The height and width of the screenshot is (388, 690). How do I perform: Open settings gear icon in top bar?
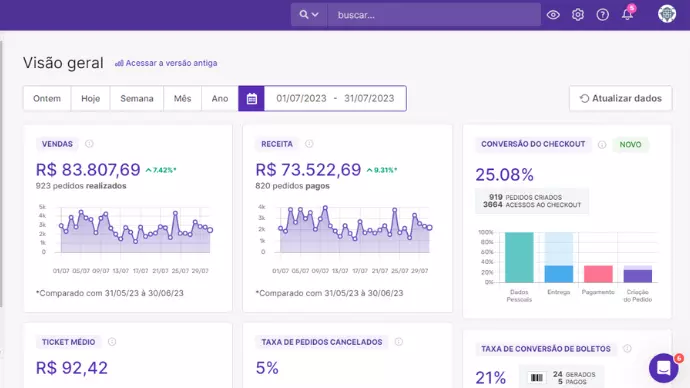[578, 15]
